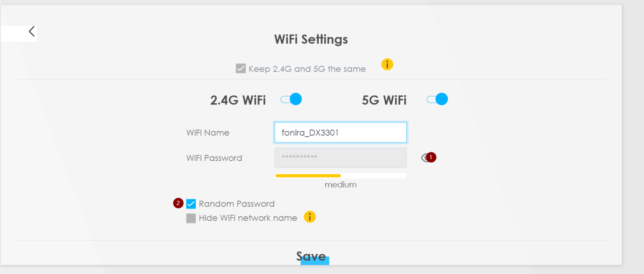644x274 pixels.
Task: Uncheck Keep 2.4G and 5G the same
Action: click(241, 68)
